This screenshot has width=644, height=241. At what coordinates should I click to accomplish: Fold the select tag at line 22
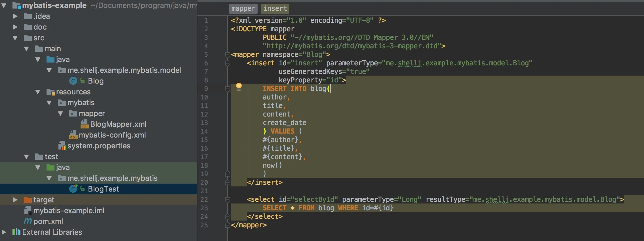pyautogui.click(x=227, y=200)
